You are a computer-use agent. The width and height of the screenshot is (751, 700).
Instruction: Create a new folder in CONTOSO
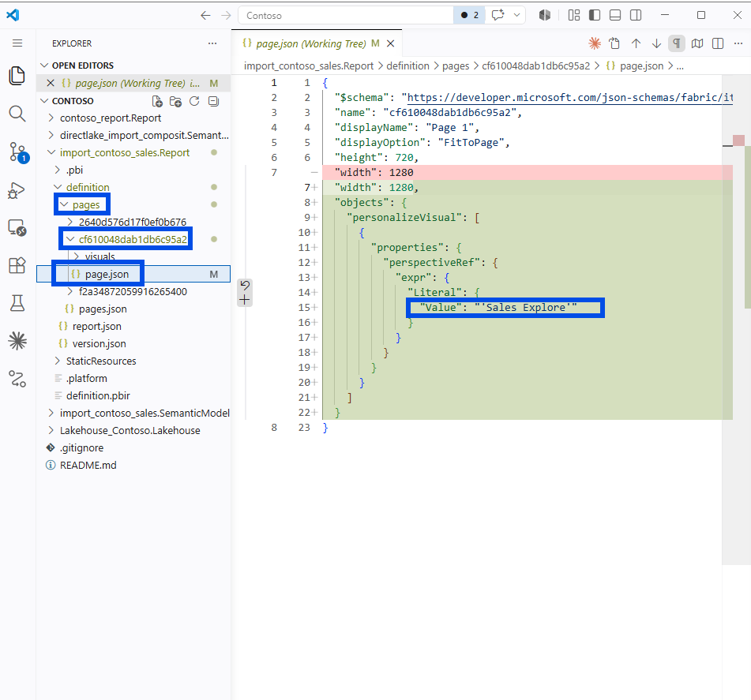176,101
